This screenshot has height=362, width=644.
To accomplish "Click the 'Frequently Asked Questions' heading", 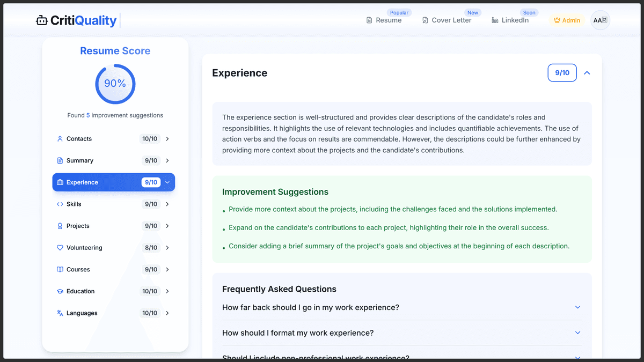I will pyautogui.click(x=279, y=289).
